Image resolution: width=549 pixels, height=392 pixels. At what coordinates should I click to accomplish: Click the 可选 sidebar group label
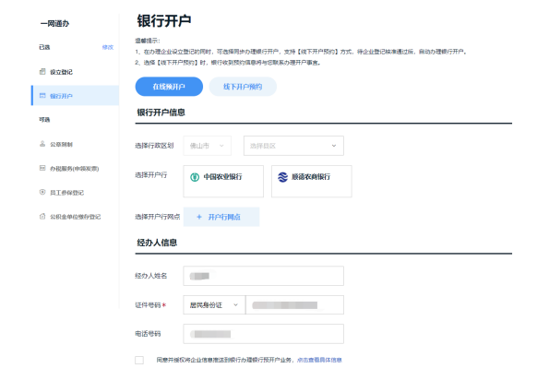44,120
